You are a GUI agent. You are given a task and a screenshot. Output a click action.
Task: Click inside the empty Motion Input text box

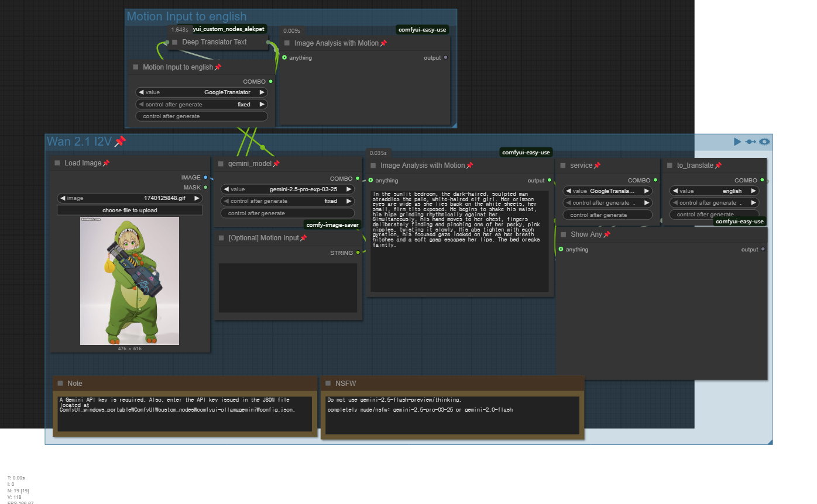pos(287,288)
